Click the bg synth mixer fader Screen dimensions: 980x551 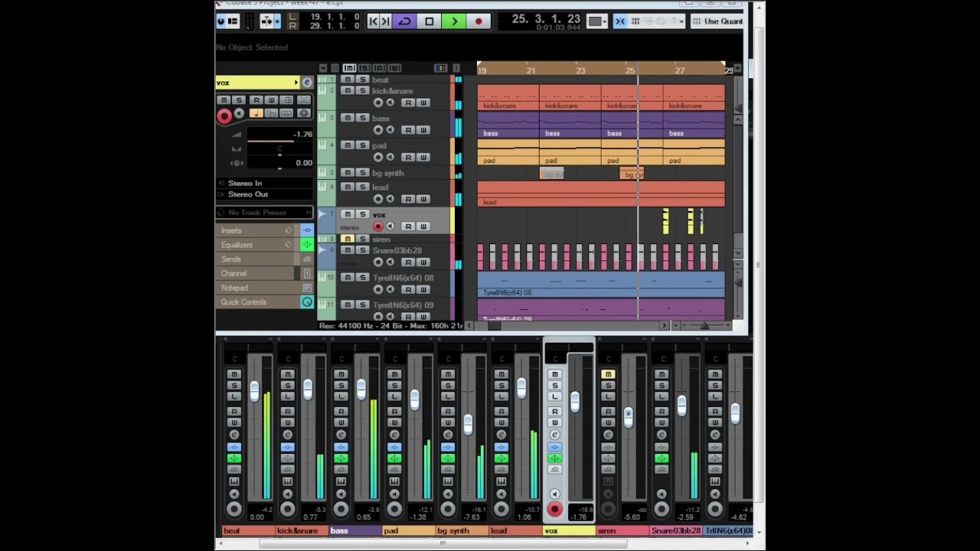468,423
